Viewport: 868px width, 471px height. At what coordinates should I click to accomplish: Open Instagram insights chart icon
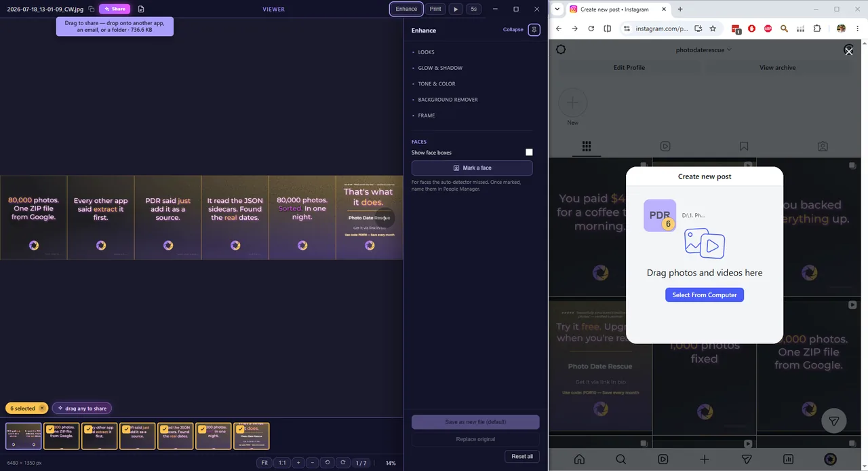[x=789, y=459]
